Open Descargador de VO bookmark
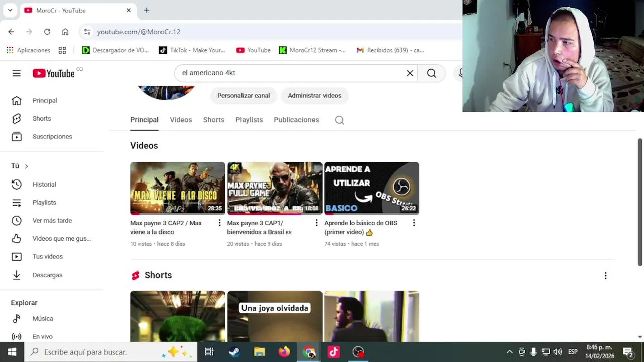644x362 pixels. click(115, 50)
